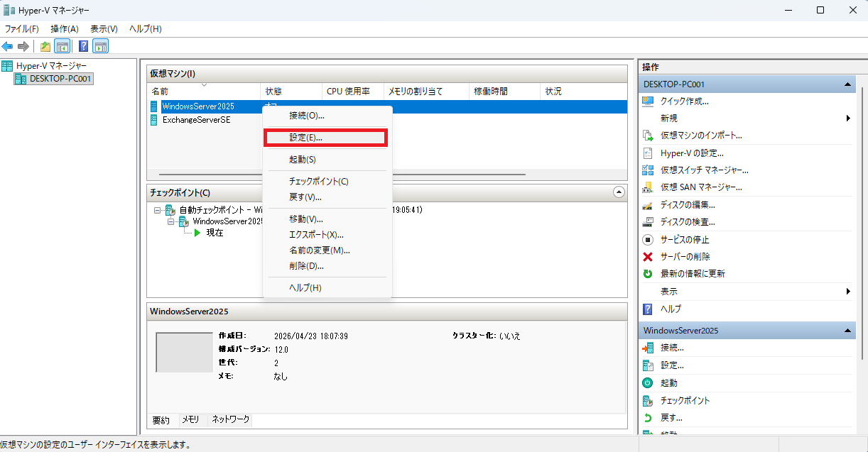Select the WindowsServer2025 virtual machine row
The image size is (868, 452).
point(387,106)
